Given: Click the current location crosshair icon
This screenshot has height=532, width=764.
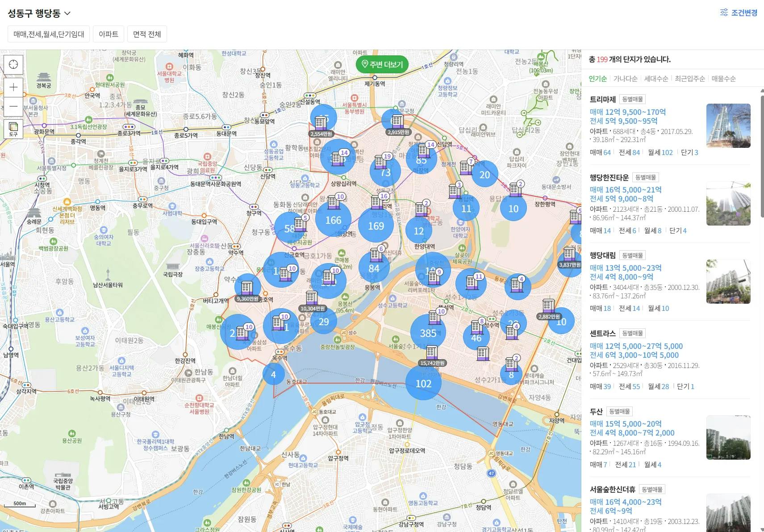Looking at the screenshot, I should [13, 65].
